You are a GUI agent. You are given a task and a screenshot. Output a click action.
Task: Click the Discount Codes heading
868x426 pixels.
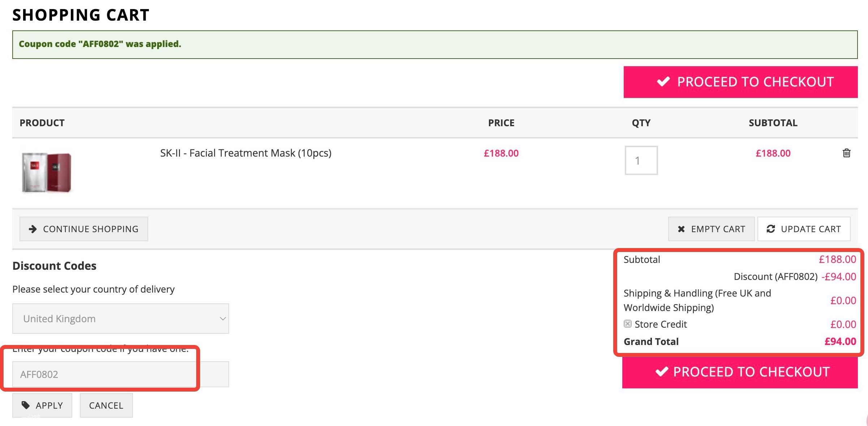pos(55,266)
